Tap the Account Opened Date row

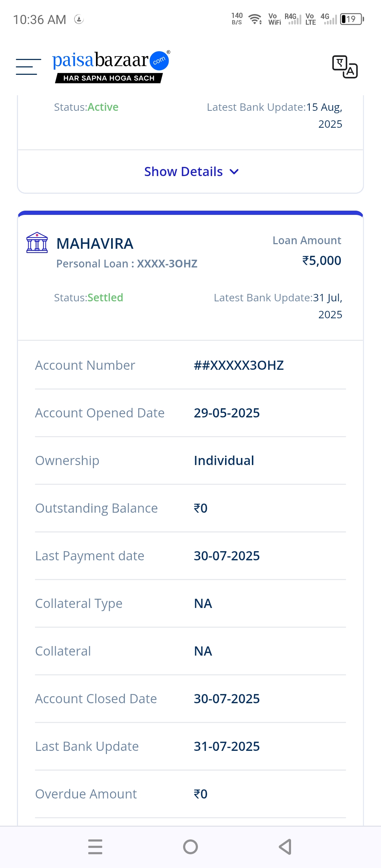190,413
